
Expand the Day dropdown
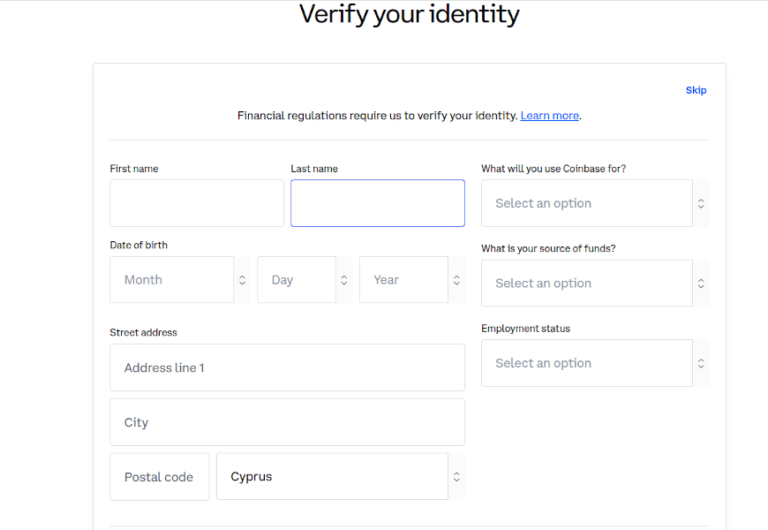(x=296, y=280)
